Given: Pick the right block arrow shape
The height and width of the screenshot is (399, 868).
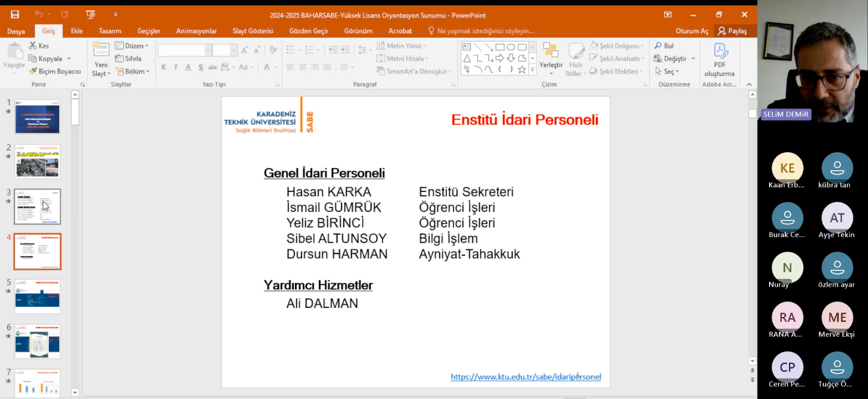Looking at the screenshot, I should coord(500,59).
